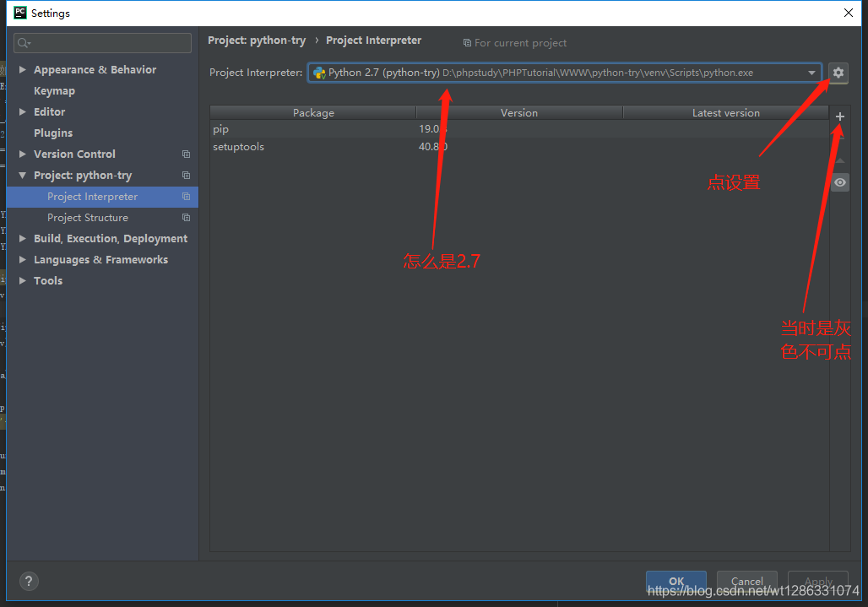Click breadcrumb Project: python-try

[257, 41]
